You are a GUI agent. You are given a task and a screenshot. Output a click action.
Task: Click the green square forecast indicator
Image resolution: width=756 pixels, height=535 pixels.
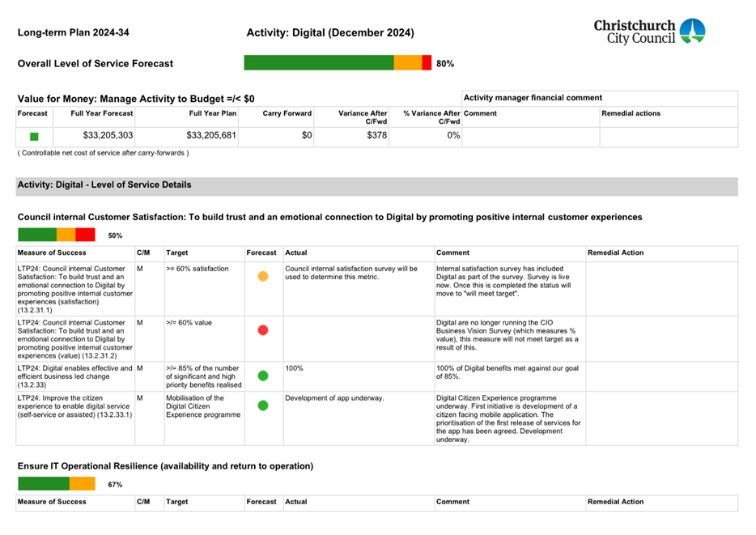34,137
